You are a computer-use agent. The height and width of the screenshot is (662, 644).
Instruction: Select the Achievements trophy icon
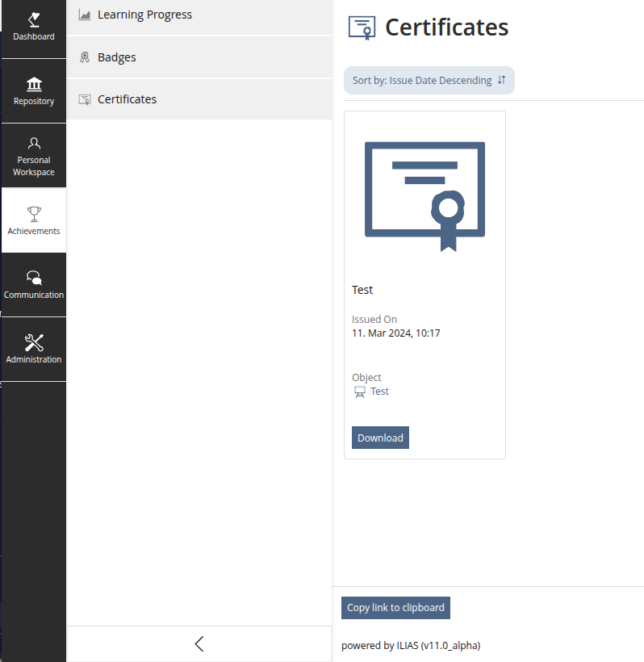pos(34,214)
